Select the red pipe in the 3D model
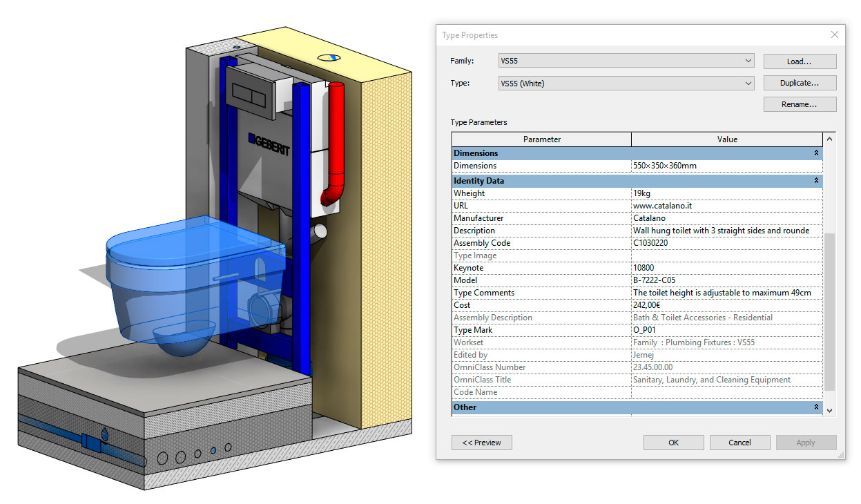Viewport: 861px width, 504px height. (x=334, y=145)
